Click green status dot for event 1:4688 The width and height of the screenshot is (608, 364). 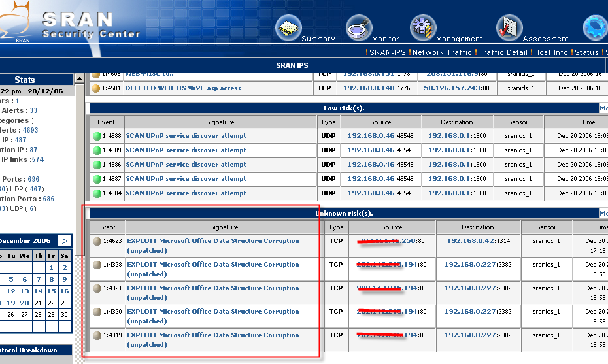[97, 136]
